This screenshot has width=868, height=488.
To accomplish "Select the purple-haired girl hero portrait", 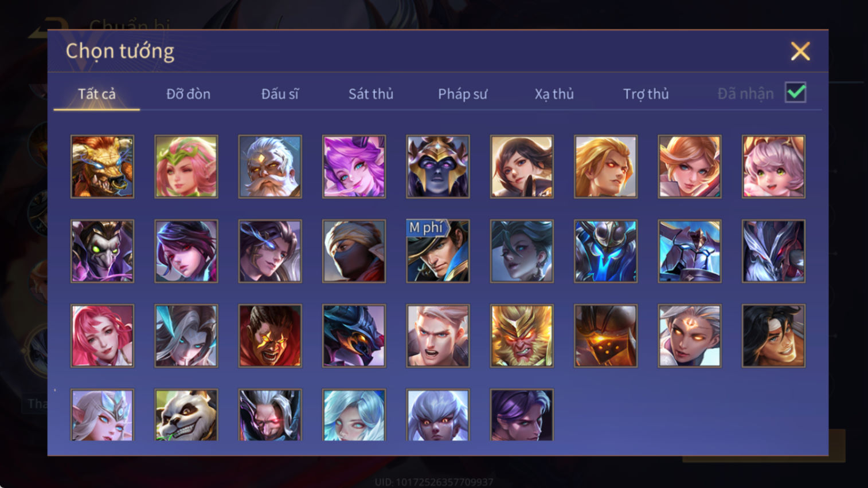I will [354, 167].
